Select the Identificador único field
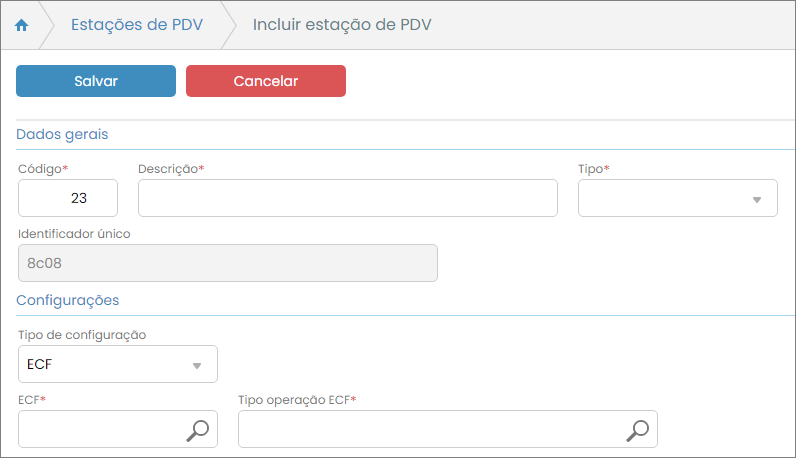The width and height of the screenshot is (796, 458). click(x=227, y=264)
